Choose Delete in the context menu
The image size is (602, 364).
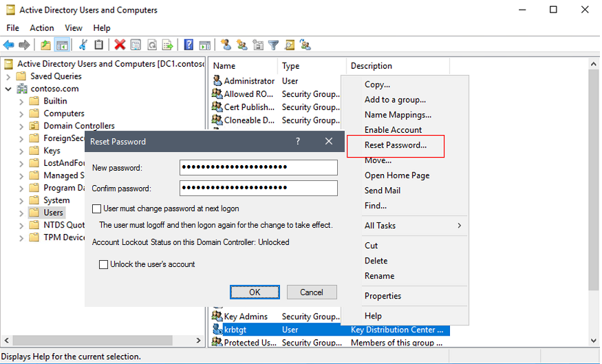coord(376,261)
